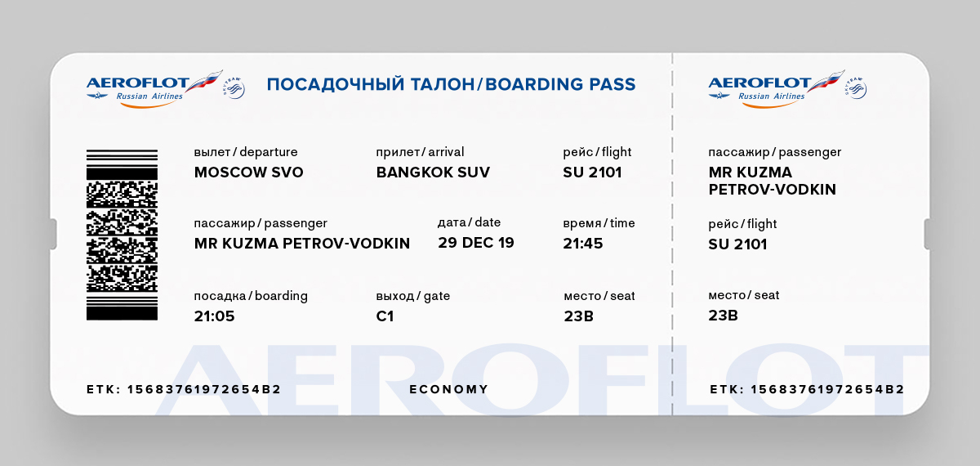Click the Boarding Pass title heading

click(451, 85)
